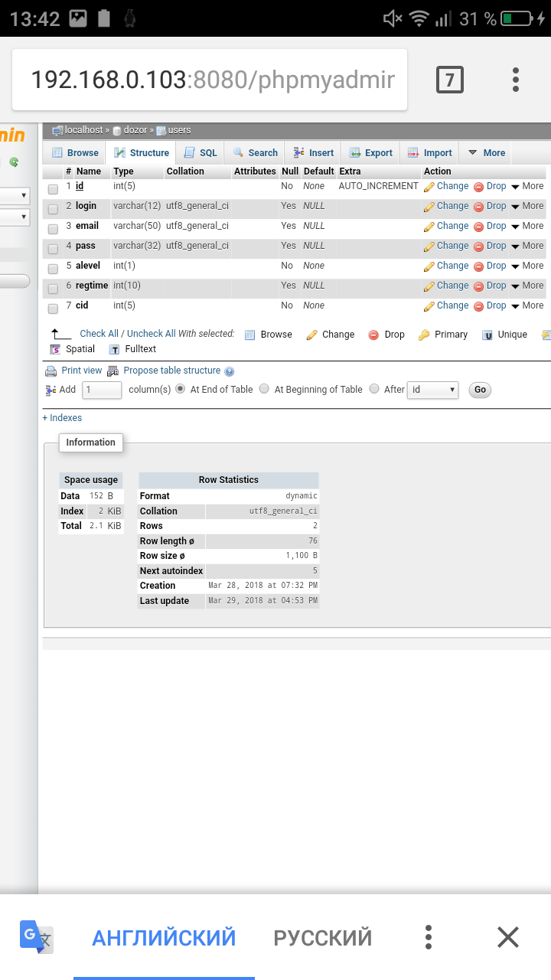Click the Unique index icon
The width and height of the screenshot is (551, 980).
pos(487,335)
